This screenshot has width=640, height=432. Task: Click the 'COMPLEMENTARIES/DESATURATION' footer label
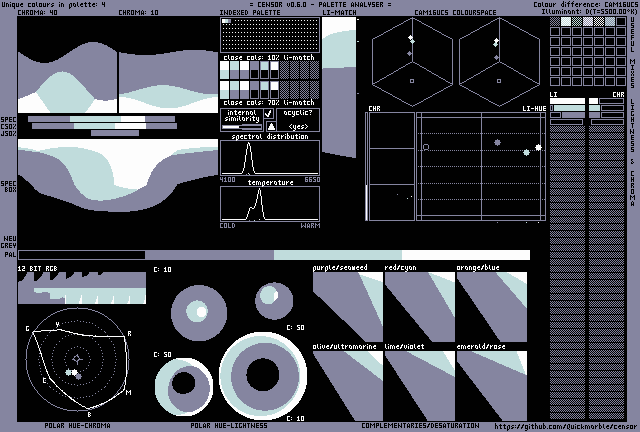coord(420,425)
